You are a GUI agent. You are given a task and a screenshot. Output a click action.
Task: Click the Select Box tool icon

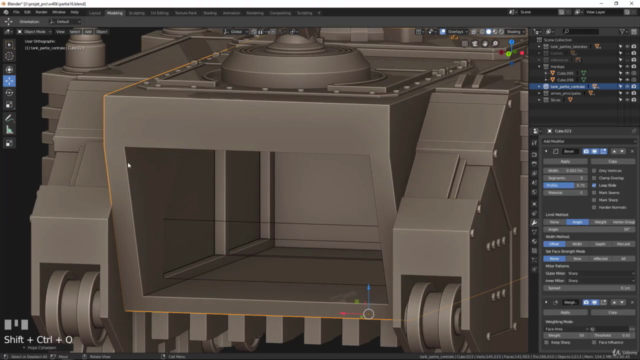9,44
